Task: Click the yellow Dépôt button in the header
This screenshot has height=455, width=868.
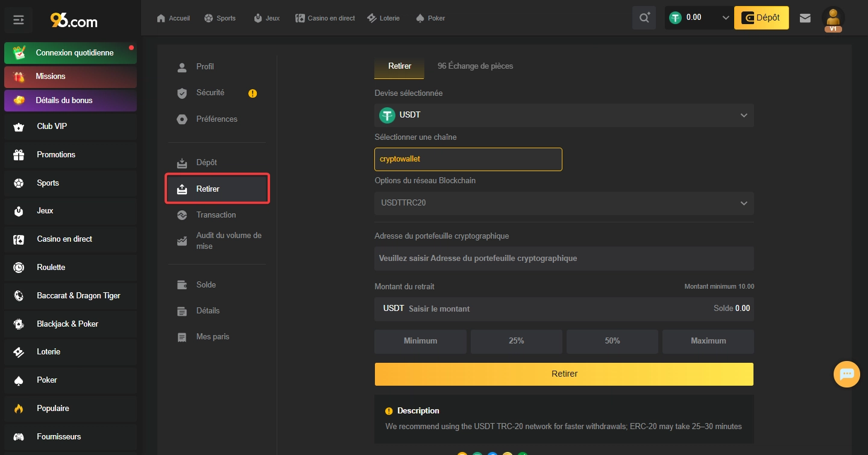Action: tap(761, 18)
